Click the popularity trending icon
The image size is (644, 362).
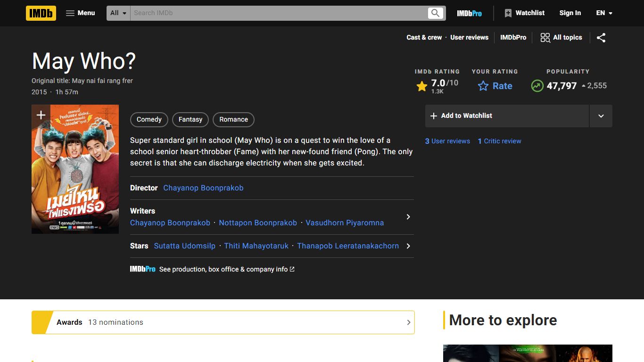coord(537,86)
